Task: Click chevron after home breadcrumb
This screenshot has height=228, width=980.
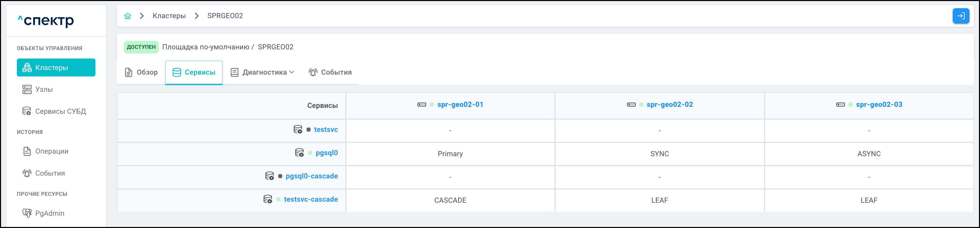Action: tap(142, 16)
